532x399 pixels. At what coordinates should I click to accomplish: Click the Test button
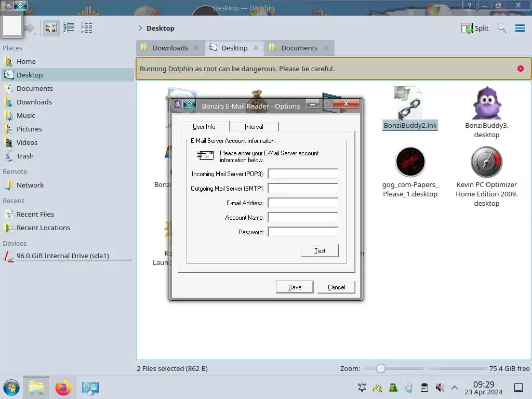(x=320, y=251)
